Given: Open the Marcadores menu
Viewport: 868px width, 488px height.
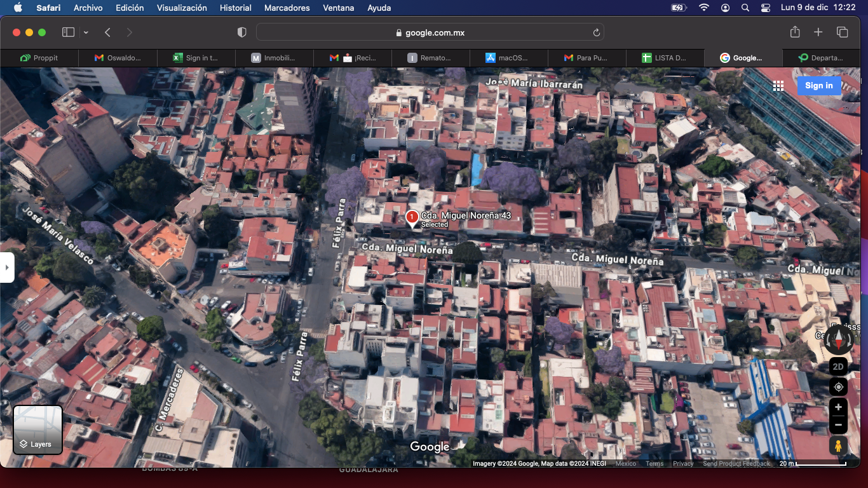Looking at the screenshot, I should (287, 8).
